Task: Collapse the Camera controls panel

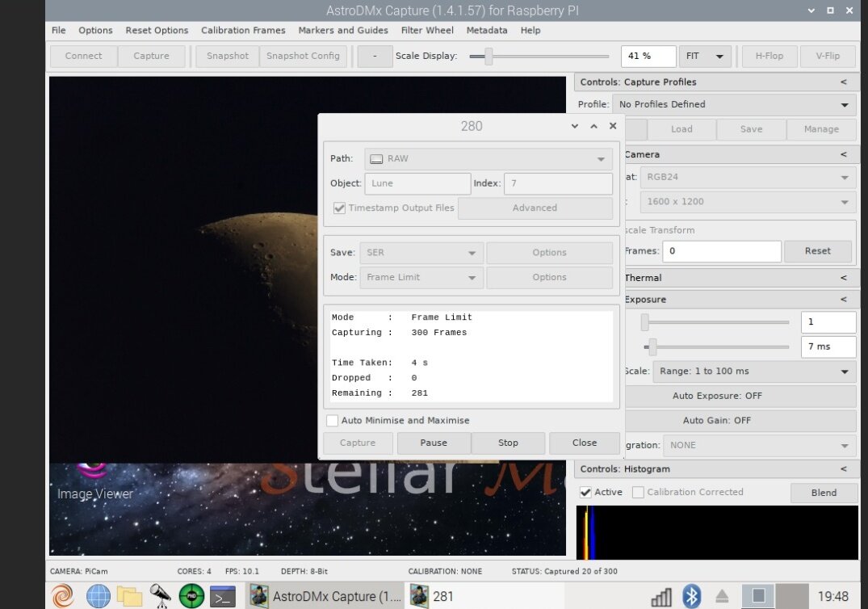Action: click(x=844, y=154)
